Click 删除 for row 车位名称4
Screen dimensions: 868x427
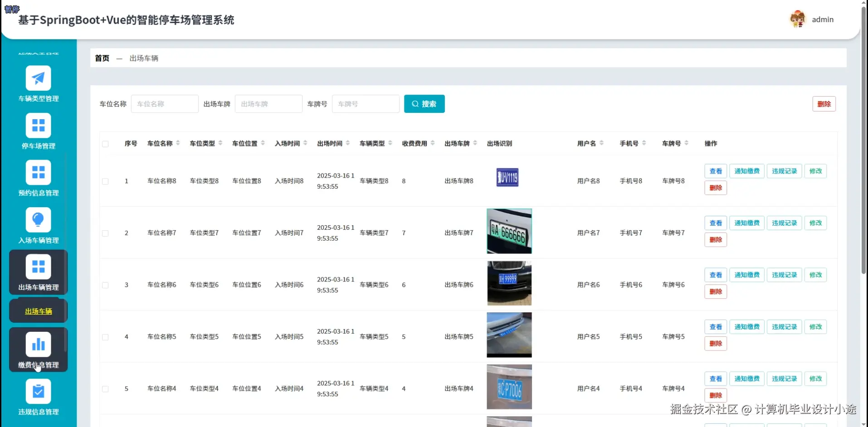click(716, 395)
